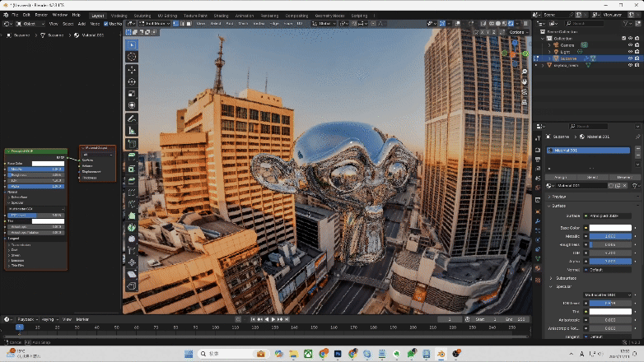Switch viewport to rendered shading

coord(511,23)
